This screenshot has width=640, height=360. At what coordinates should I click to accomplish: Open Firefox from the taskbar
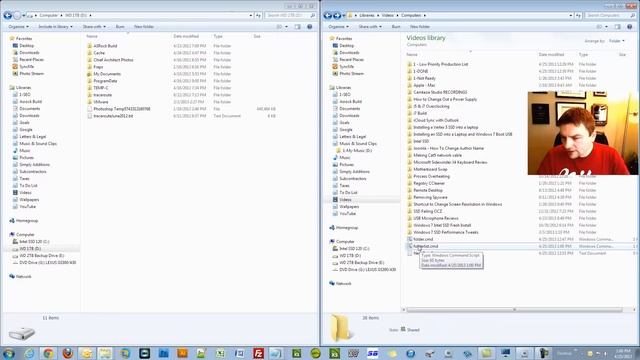68,353
